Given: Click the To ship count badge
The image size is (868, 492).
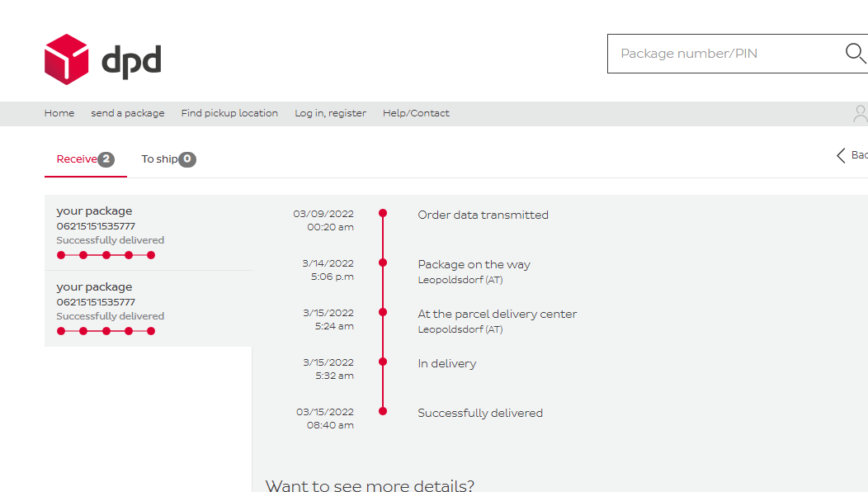Looking at the screenshot, I should pyautogui.click(x=187, y=159).
